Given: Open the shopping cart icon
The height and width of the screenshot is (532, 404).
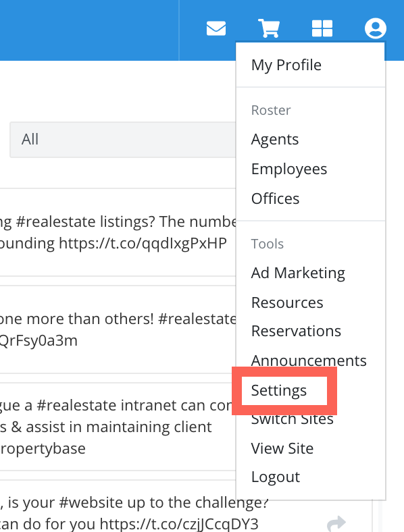Looking at the screenshot, I should 269,28.
